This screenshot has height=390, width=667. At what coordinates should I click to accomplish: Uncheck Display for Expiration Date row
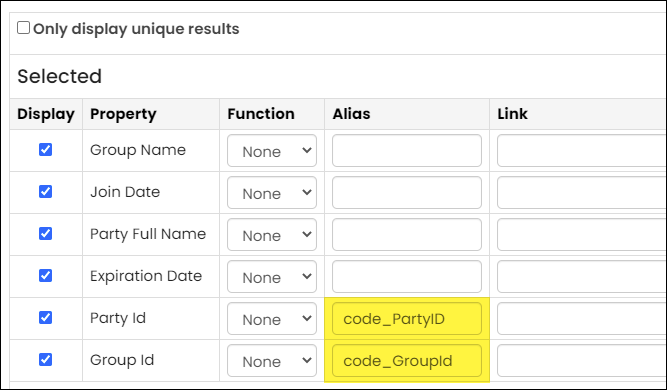point(46,276)
